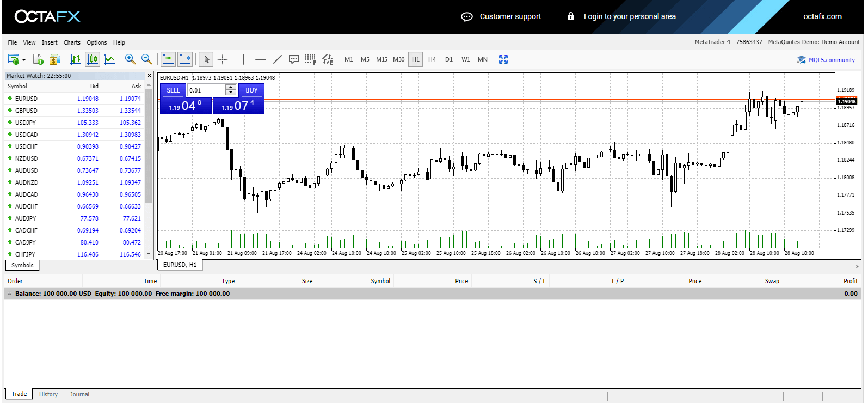The height and width of the screenshot is (403, 868).
Task: Switch the chart timeframe to H4
Action: click(432, 59)
